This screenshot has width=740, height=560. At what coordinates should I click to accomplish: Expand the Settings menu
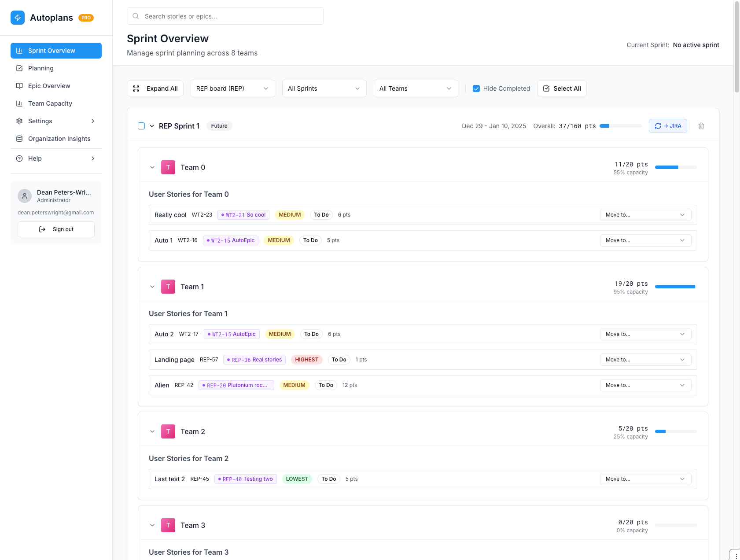click(x=56, y=121)
